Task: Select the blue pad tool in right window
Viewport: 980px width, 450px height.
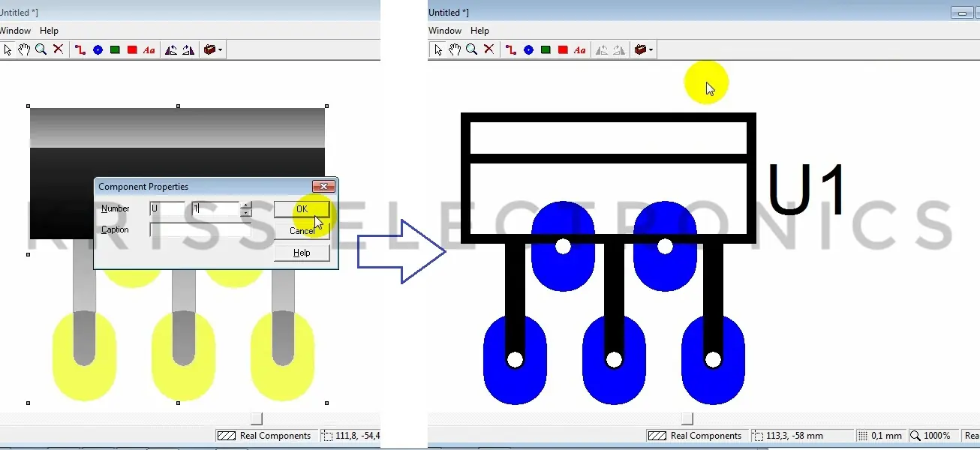Action: (528, 49)
